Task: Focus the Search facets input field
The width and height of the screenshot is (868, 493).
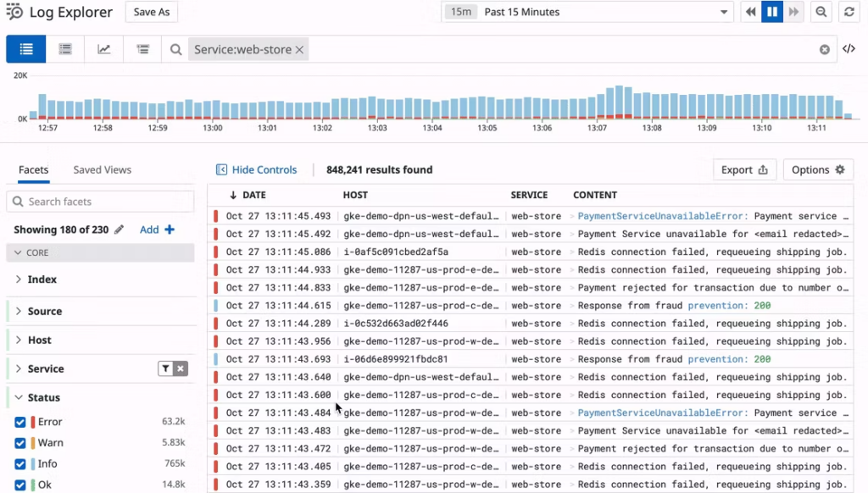Action: [x=100, y=202]
